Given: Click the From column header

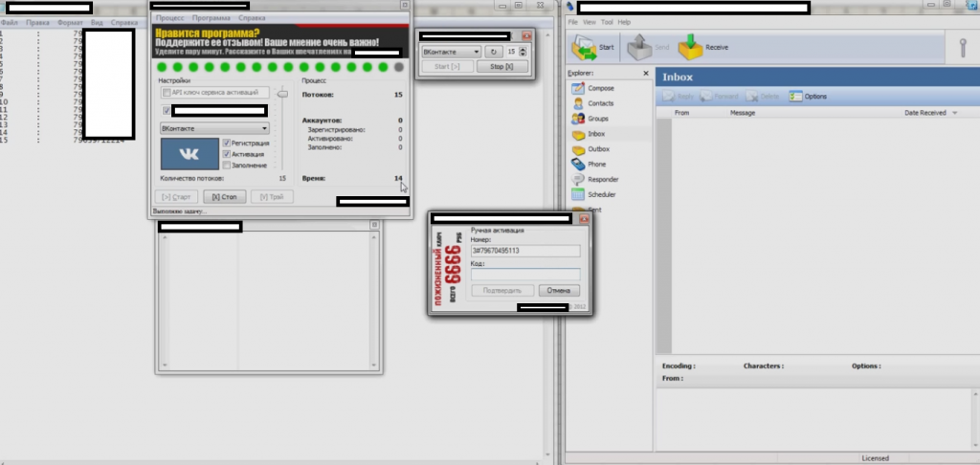Looking at the screenshot, I should [x=681, y=113].
